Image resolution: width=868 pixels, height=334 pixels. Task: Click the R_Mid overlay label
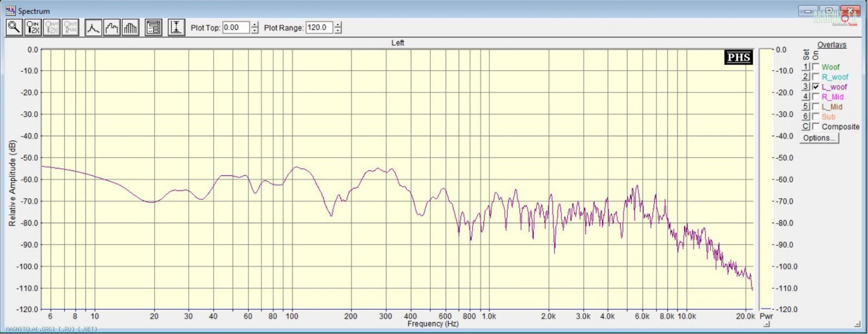(x=832, y=97)
